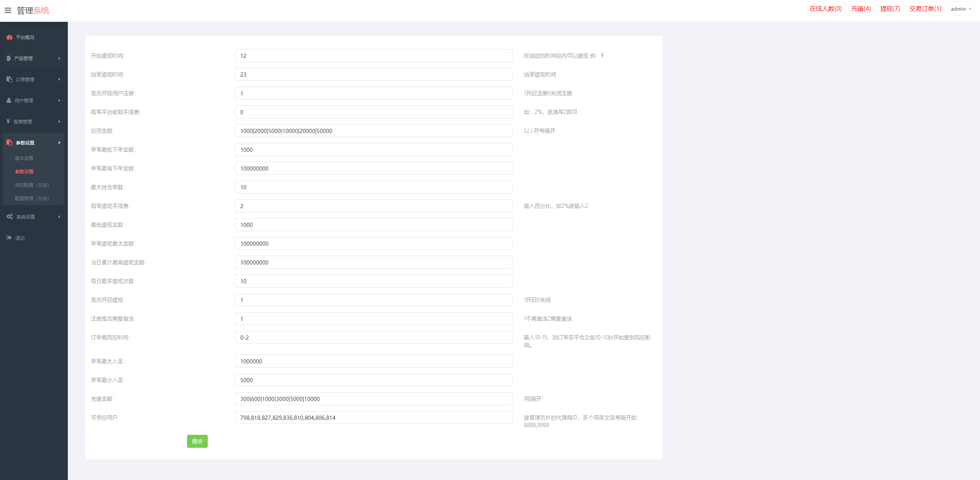Focus the 每日最多提现次数 input field
Screen dimensions: 980x480
(x=374, y=281)
